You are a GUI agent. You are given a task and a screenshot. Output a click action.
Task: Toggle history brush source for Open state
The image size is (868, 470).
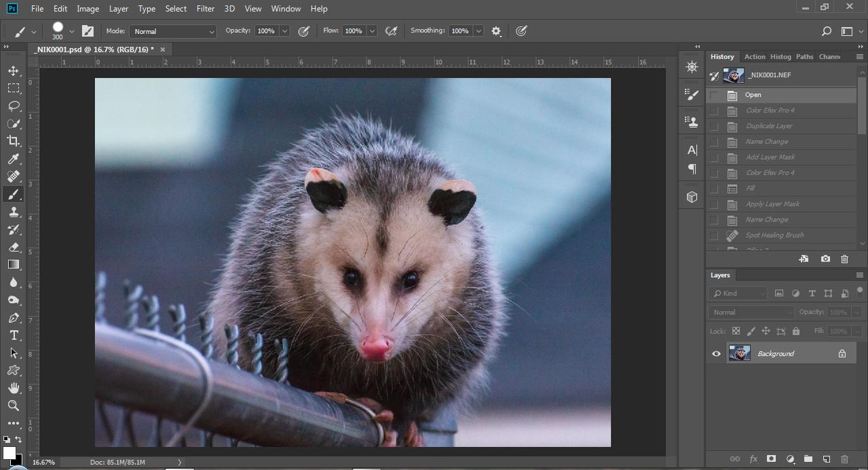[x=714, y=95]
